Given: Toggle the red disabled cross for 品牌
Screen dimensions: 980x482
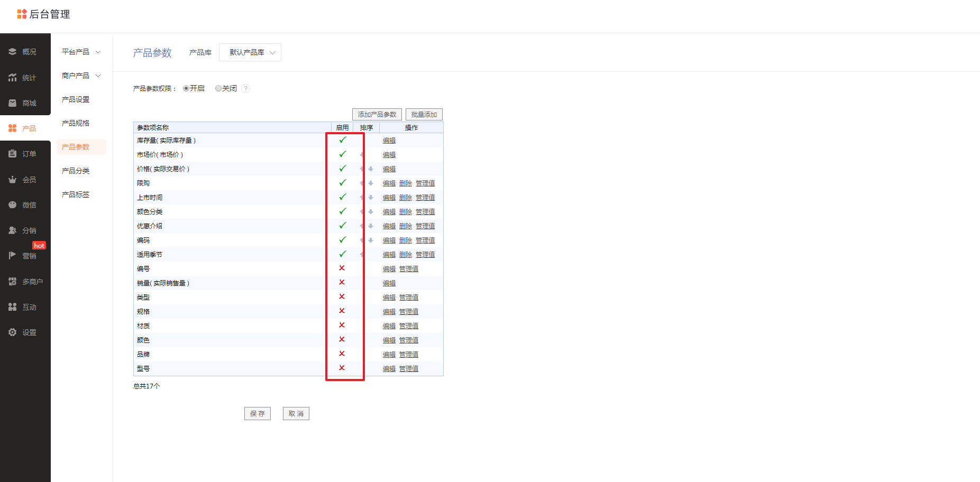Looking at the screenshot, I should (342, 354).
